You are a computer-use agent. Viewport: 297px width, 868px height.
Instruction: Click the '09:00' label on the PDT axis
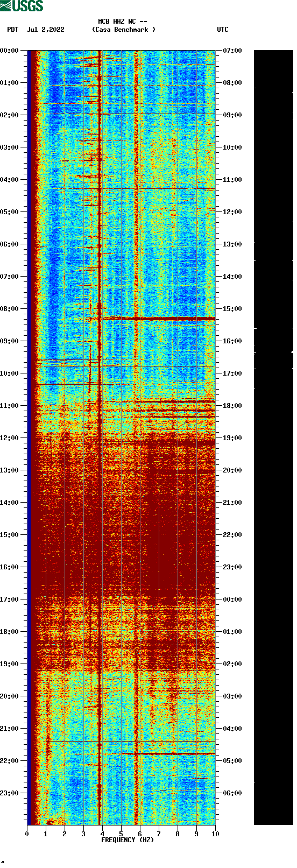pyautogui.click(x=10, y=341)
